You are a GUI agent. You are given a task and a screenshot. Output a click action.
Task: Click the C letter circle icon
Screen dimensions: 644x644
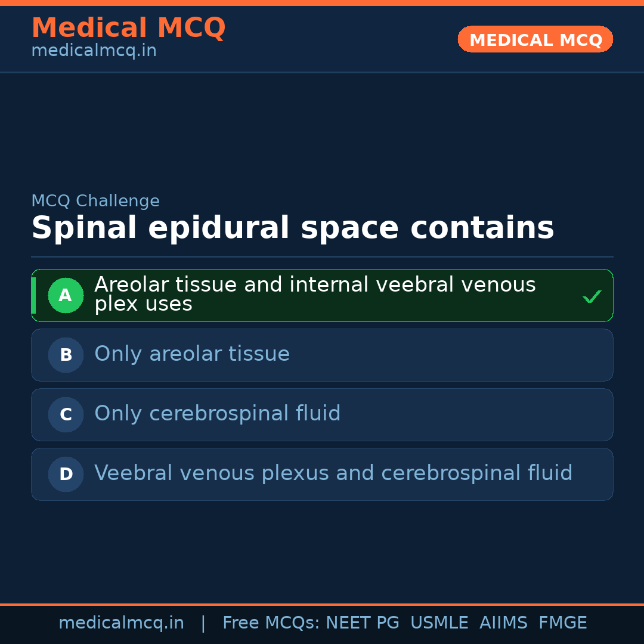(66, 414)
